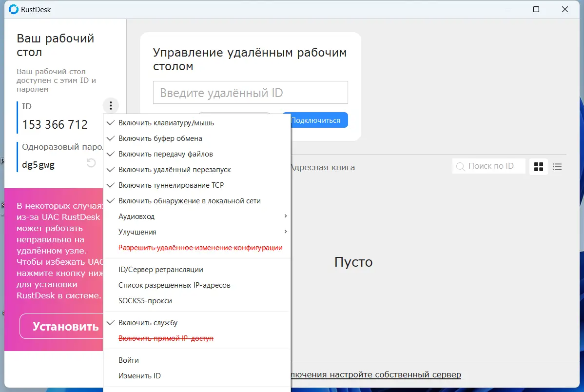Expand the Улучшения submenu
Screen dimensions: 584x392
coord(197,232)
